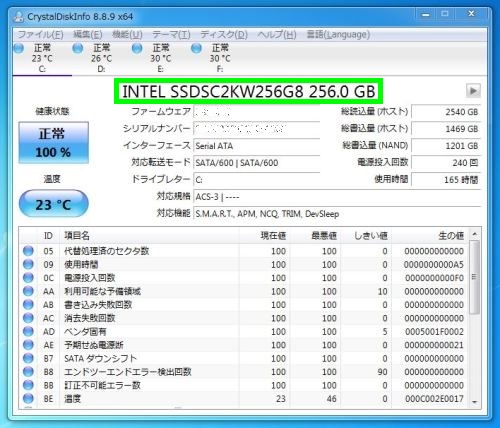The height and width of the screenshot is (428, 500).
Task: Click the NAND writes 1201 GB value
Action: tap(446, 146)
